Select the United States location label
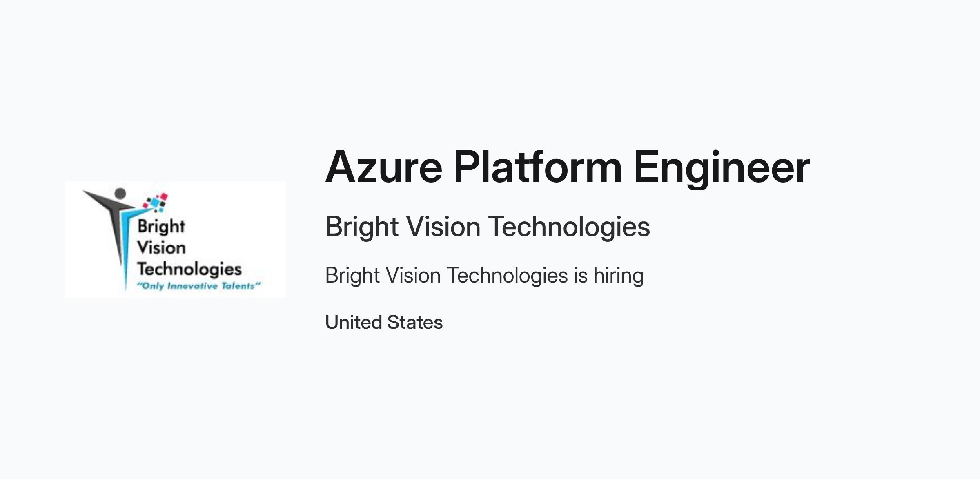The image size is (980, 479). click(384, 322)
